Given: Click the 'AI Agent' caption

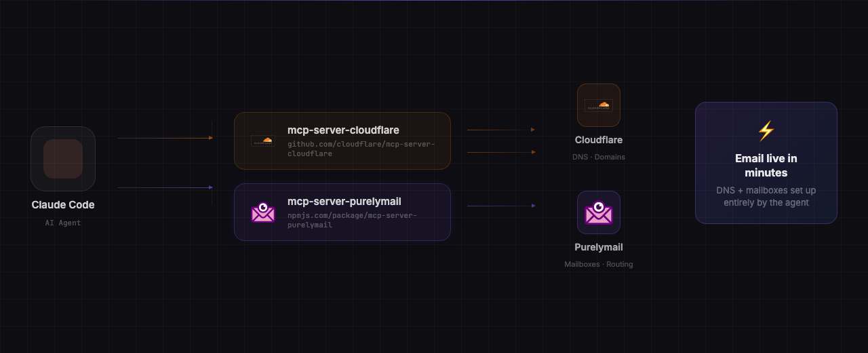Looking at the screenshot, I should [x=63, y=223].
